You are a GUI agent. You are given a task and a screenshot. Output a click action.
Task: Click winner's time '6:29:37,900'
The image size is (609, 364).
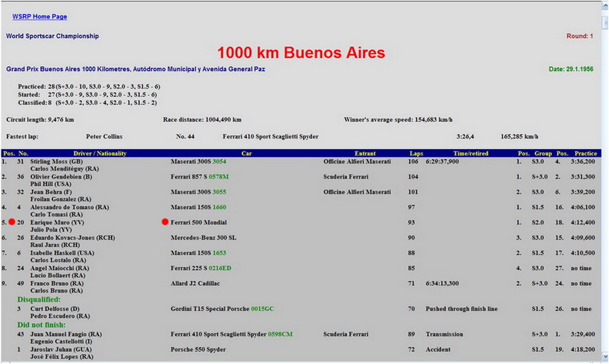[x=442, y=162]
